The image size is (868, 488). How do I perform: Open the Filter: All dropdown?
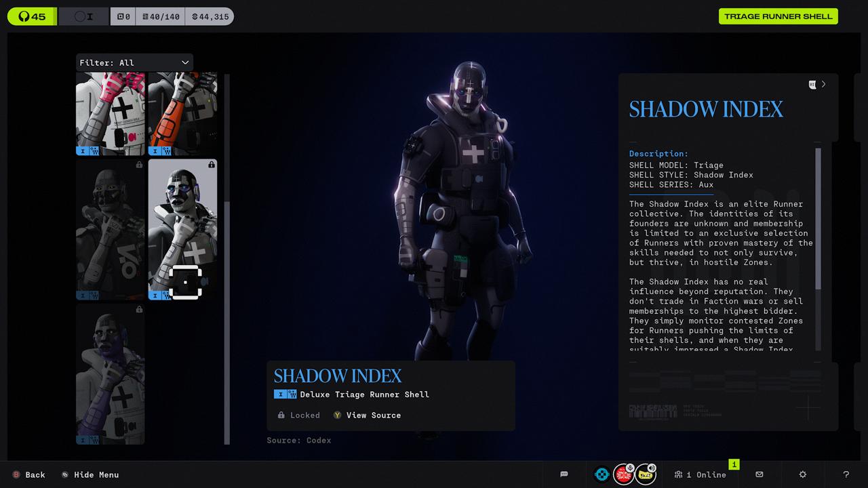(x=134, y=62)
